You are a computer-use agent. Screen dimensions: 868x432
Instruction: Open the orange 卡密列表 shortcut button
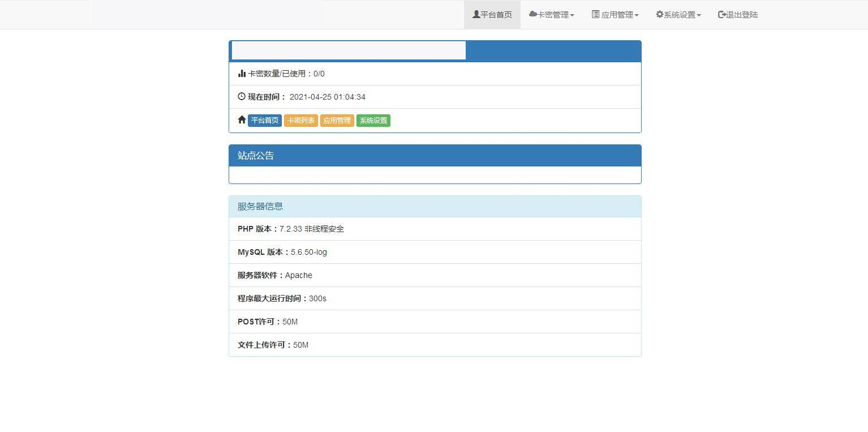[300, 120]
